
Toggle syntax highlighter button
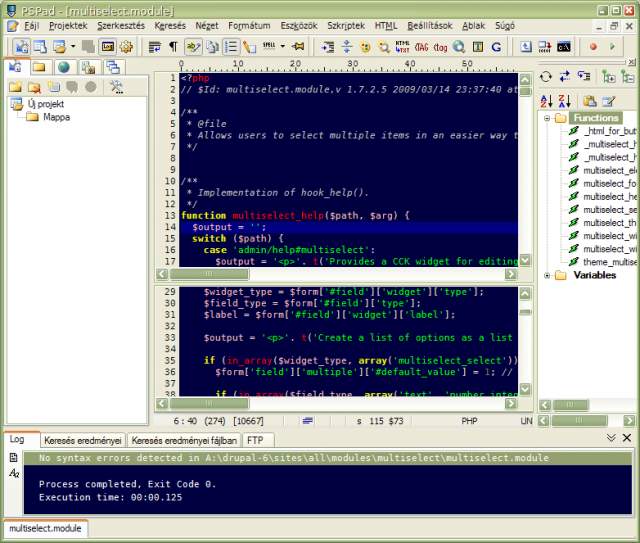(193, 47)
